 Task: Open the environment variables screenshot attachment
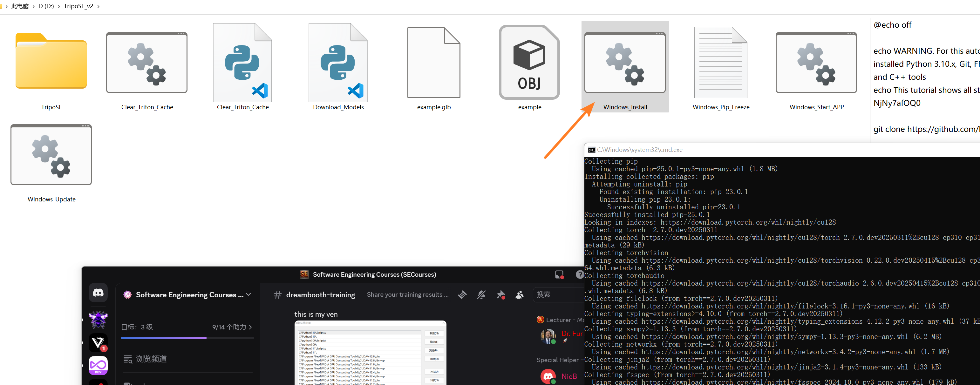point(370,353)
